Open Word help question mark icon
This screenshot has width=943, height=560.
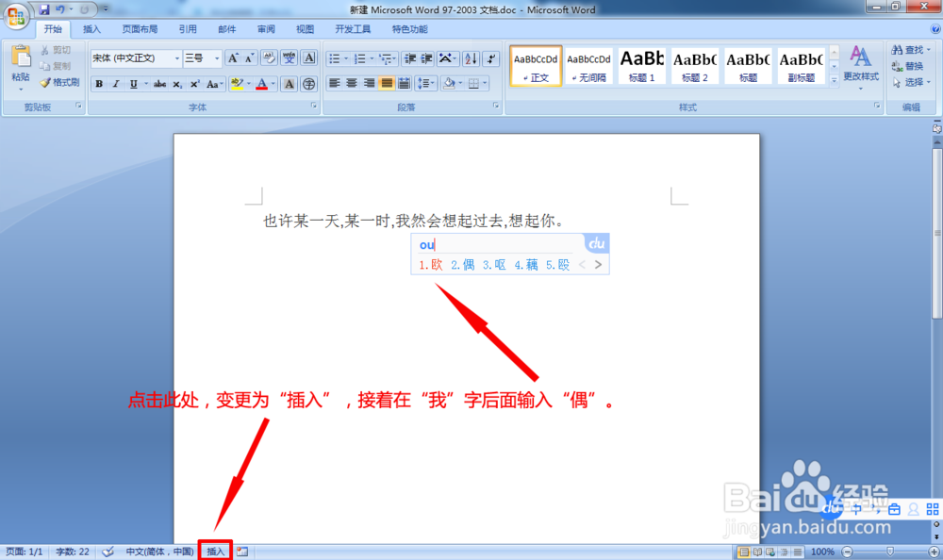pyautogui.click(x=935, y=29)
